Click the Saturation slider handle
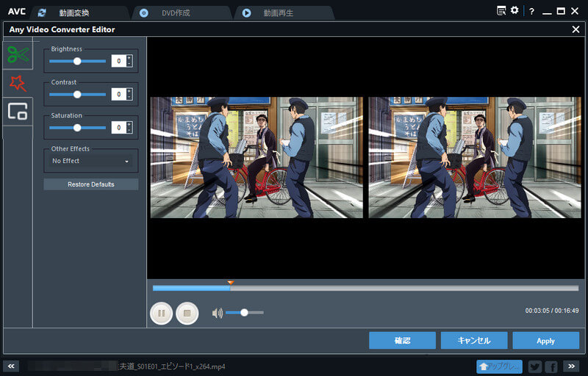This screenshot has width=588, height=376. pyautogui.click(x=77, y=128)
